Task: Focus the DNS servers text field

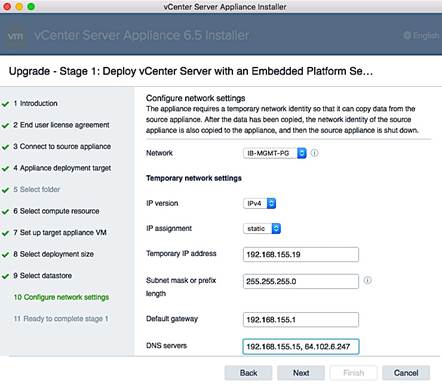Action: (301, 347)
